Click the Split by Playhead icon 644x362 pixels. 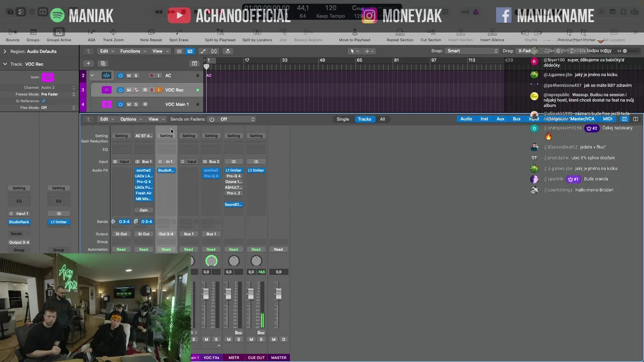220,32
